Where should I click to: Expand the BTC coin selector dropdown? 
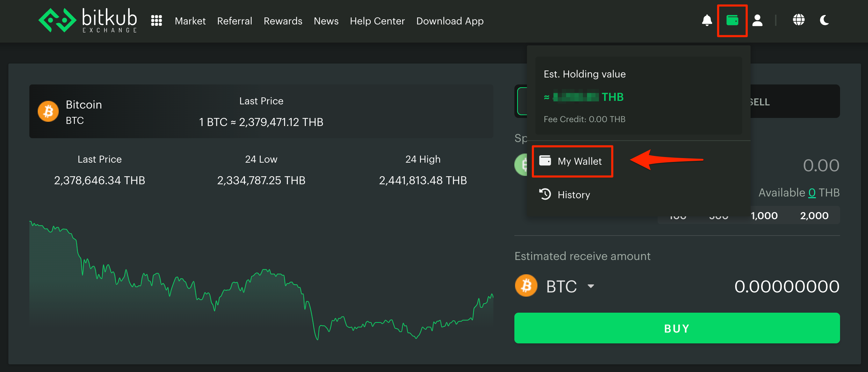coord(591,286)
